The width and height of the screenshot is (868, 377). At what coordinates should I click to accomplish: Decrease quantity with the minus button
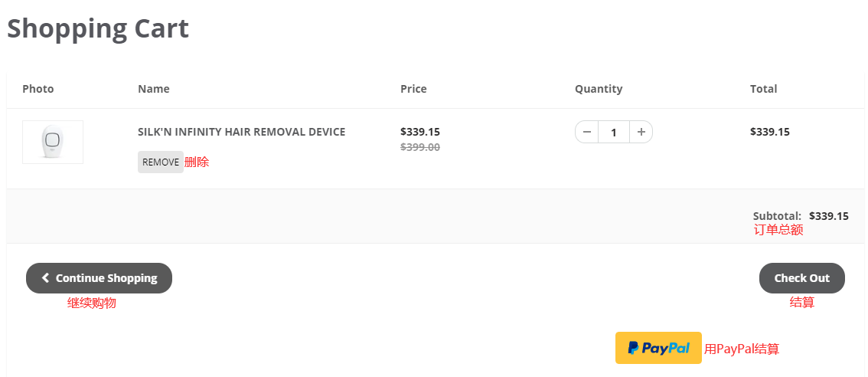pos(587,132)
